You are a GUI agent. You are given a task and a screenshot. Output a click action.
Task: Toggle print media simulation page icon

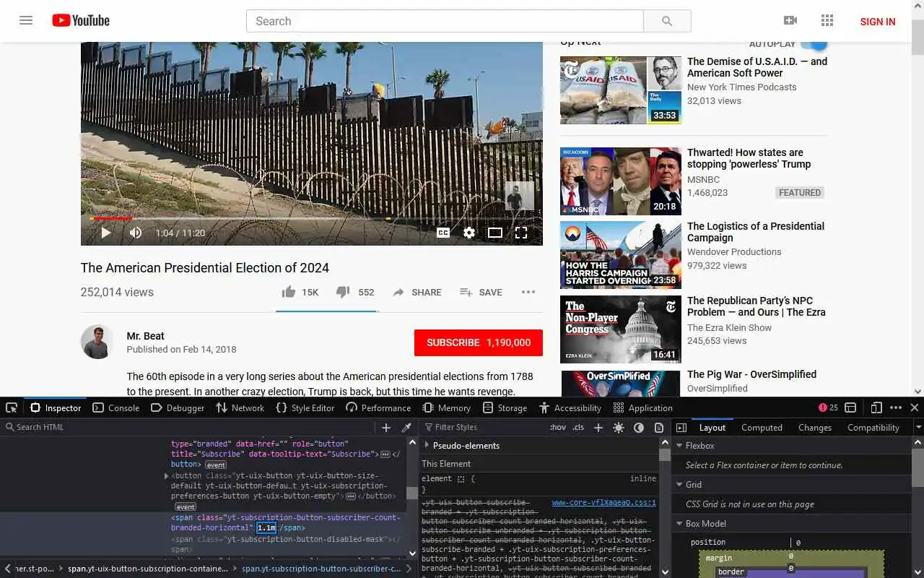pyautogui.click(x=659, y=428)
